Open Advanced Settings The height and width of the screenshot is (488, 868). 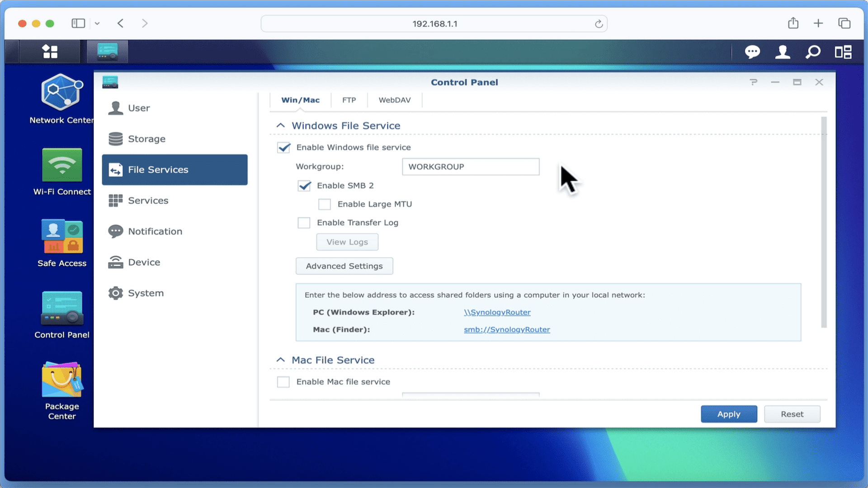[x=344, y=266]
